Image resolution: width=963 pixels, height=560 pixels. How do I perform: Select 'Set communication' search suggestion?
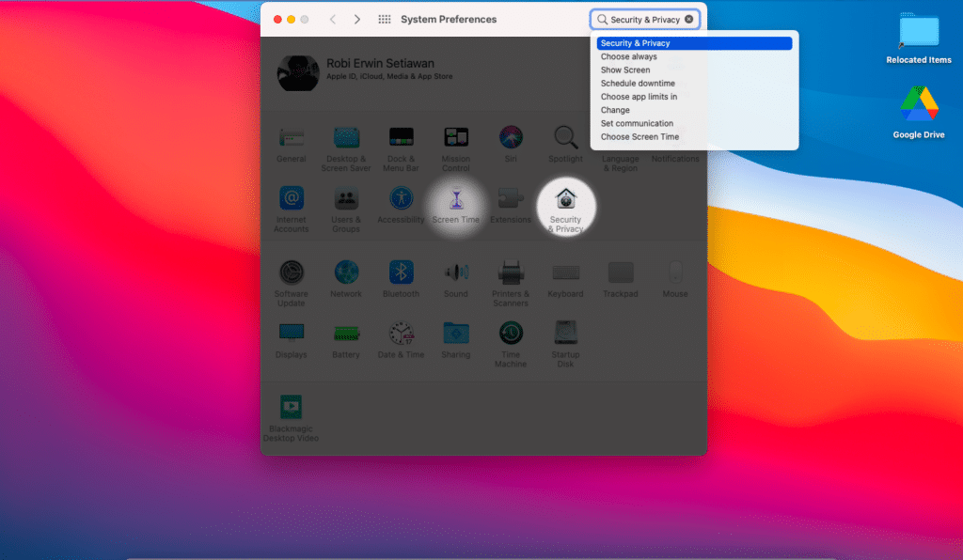694,123
